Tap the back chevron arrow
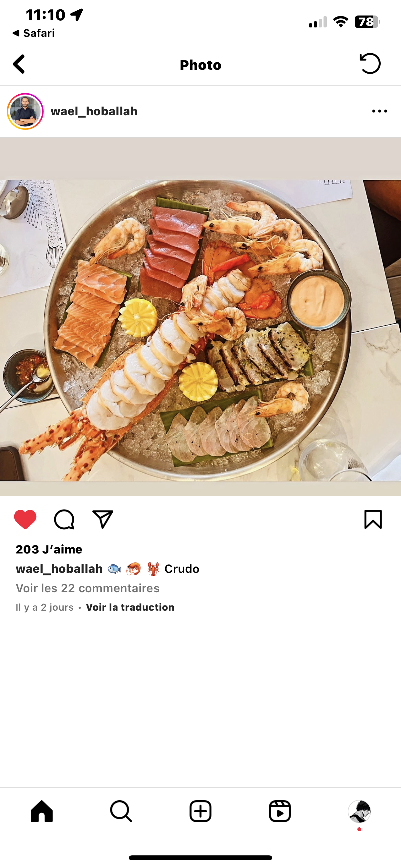 coord(19,64)
